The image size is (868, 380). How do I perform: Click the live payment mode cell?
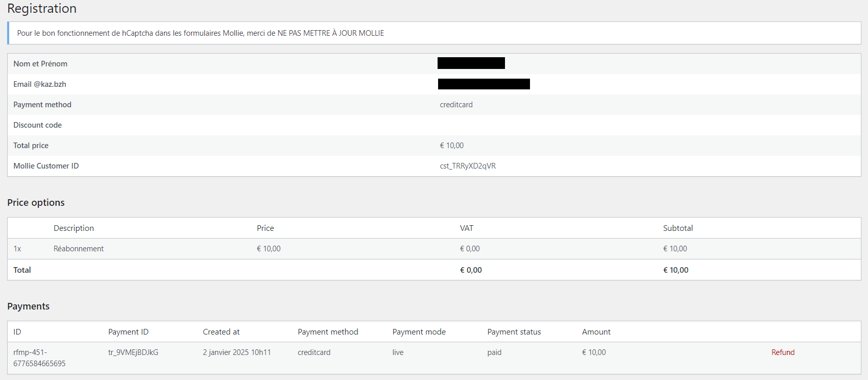pos(398,352)
